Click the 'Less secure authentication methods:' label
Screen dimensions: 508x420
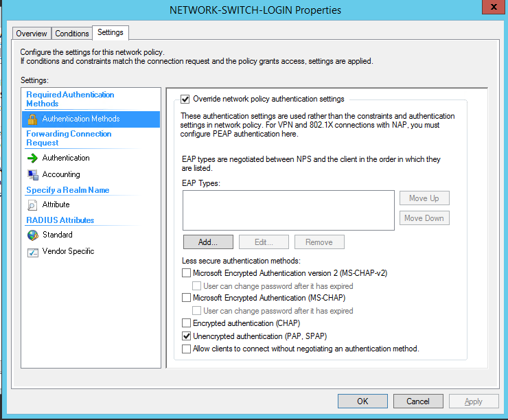pyautogui.click(x=241, y=261)
